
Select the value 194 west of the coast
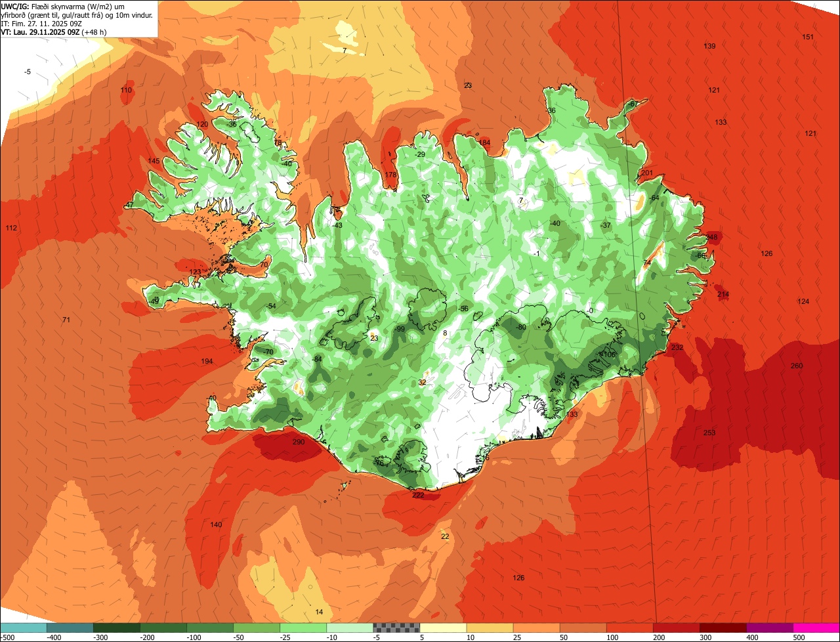tap(207, 362)
